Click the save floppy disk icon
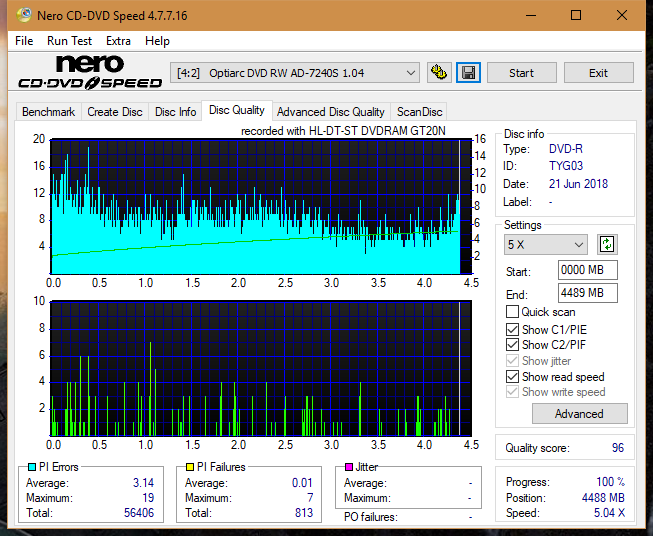This screenshot has height=536, width=653. (469, 73)
